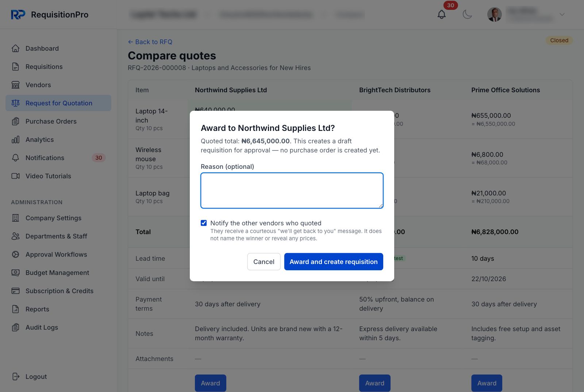Click Award button under Northwind Supplies Ltd
The width and height of the screenshot is (584, 392).
coord(211,383)
